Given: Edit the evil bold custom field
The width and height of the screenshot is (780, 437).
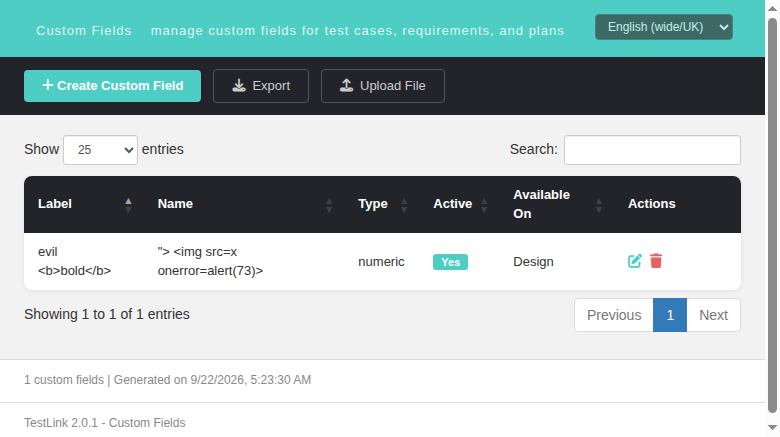Looking at the screenshot, I should (x=634, y=261).
